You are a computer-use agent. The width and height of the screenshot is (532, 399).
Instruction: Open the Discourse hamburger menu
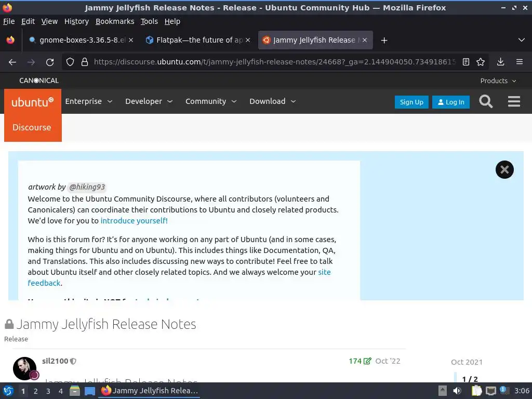coord(514,101)
